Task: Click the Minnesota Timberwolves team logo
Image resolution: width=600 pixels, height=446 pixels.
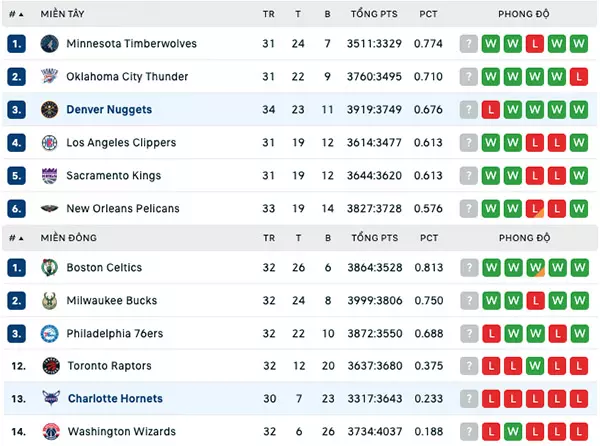Action: pos(49,44)
